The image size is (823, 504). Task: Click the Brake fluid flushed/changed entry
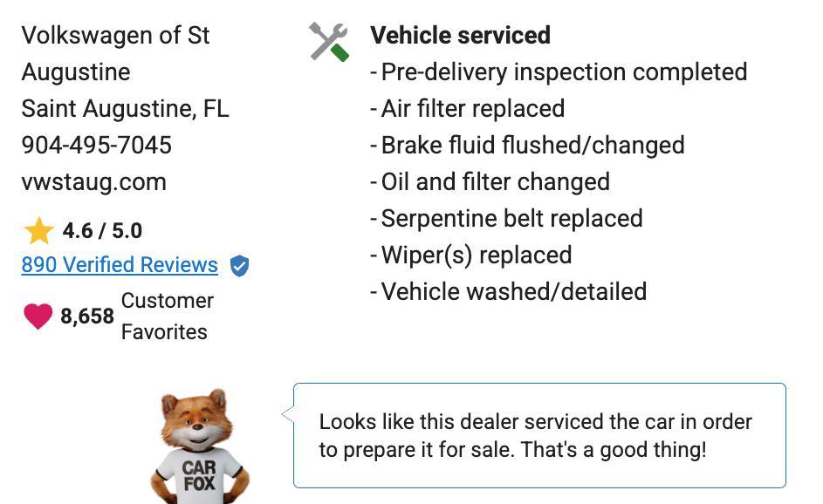[x=532, y=145]
